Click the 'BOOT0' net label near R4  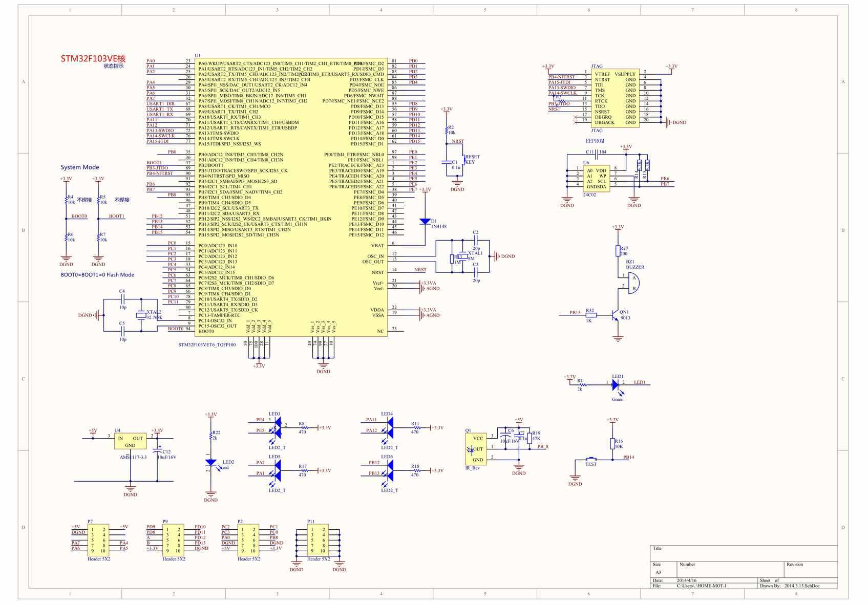coord(79,217)
